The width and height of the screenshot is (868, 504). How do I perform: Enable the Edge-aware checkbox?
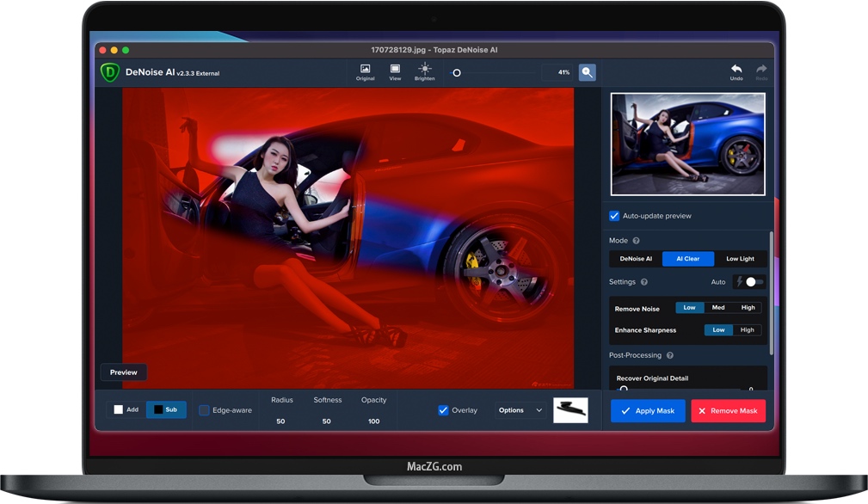[x=204, y=410]
